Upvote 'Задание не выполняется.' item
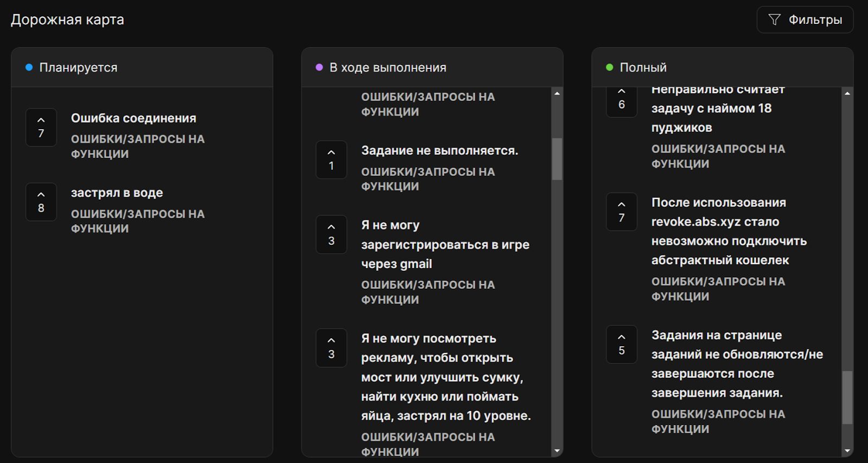 coord(331,160)
